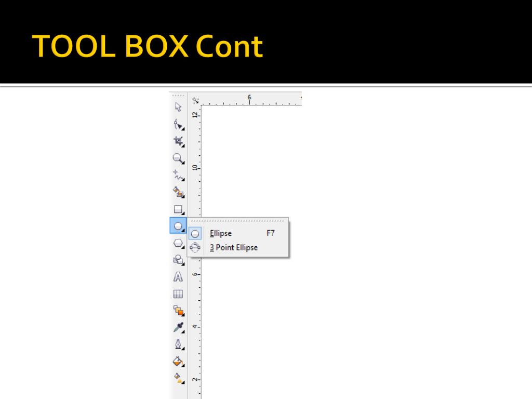Open the Basic Shapes tool
The image size is (532, 399).
pyautogui.click(x=179, y=260)
